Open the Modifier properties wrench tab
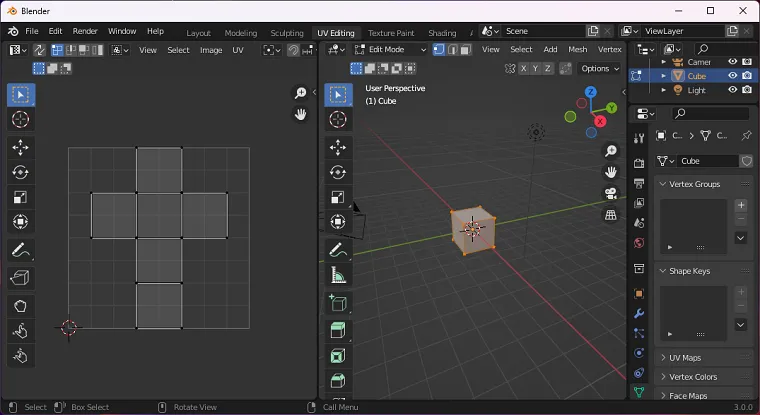The height and width of the screenshot is (415, 760). [639, 313]
